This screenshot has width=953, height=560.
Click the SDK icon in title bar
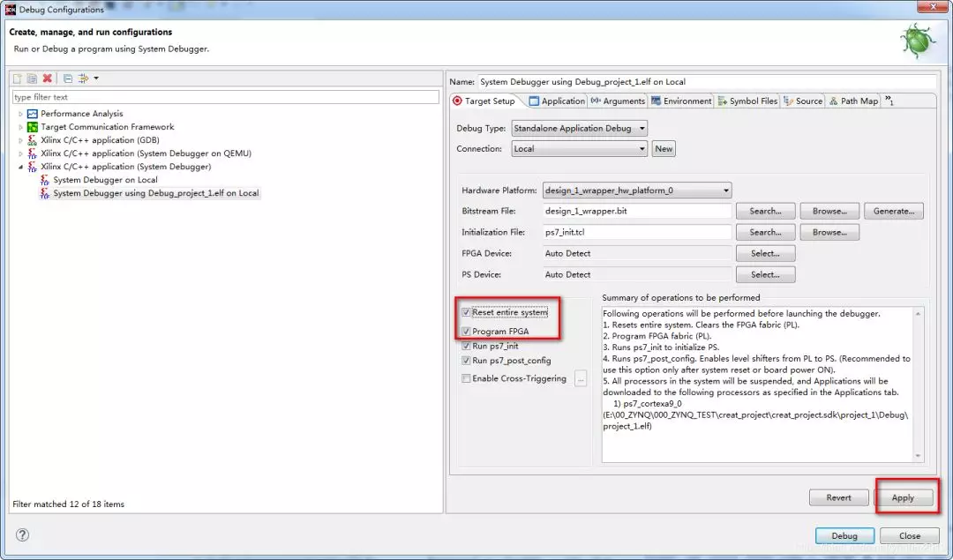(x=11, y=9)
